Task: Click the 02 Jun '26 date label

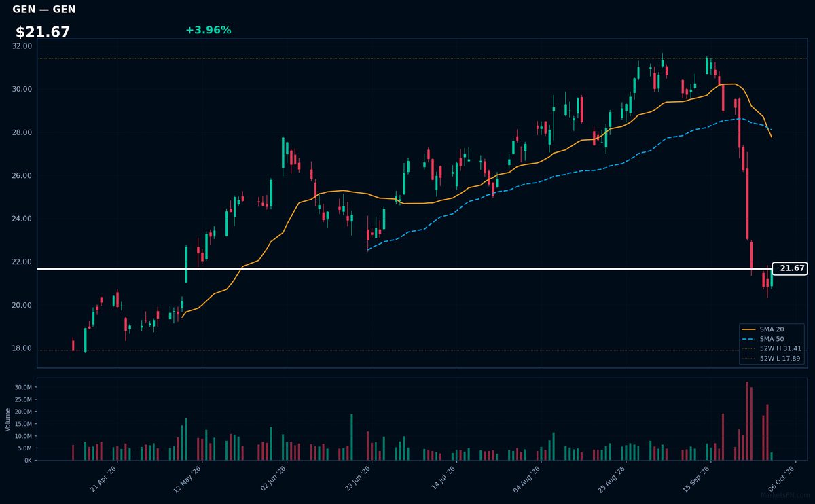Action: pyautogui.click(x=273, y=478)
